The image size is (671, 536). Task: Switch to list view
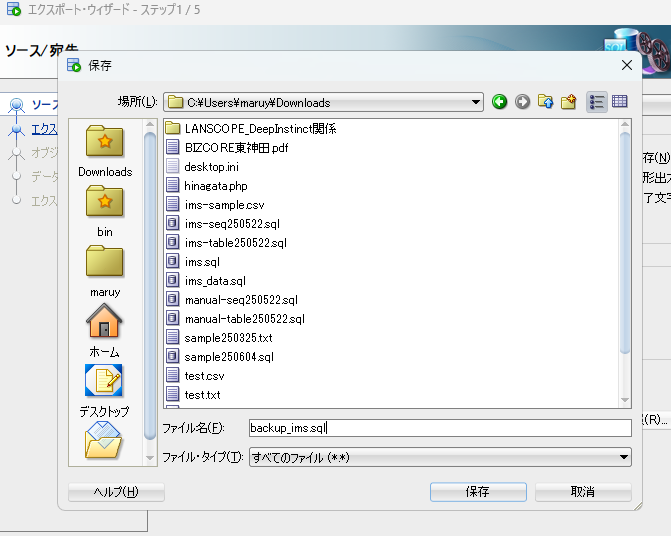597,102
